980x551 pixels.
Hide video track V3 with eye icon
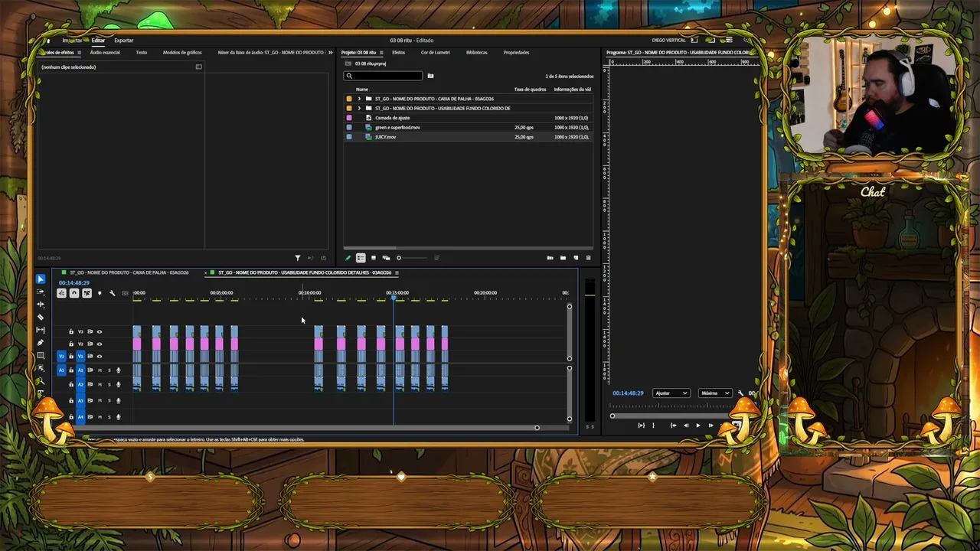(99, 331)
